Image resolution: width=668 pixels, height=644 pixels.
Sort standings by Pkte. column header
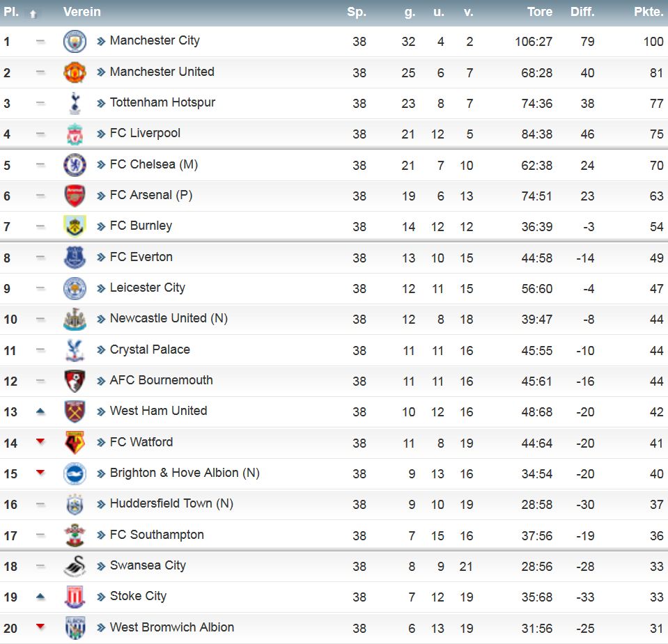point(648,12)
